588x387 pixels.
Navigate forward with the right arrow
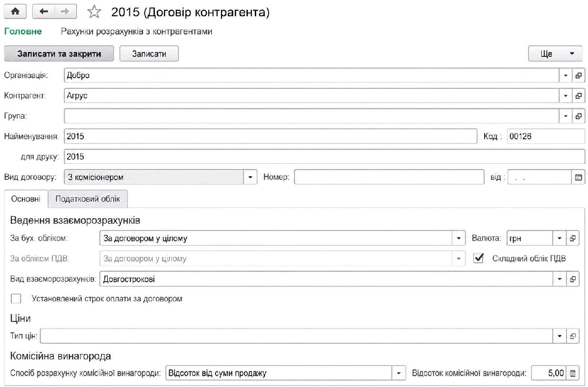66,12
